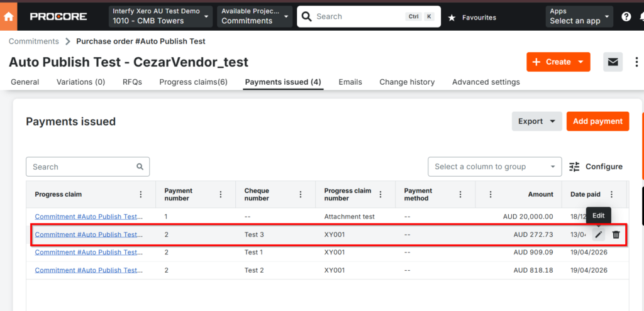Open first Commitment #Auto Publish Test link
The image size is (644, 311).
(x=89, y=217)
